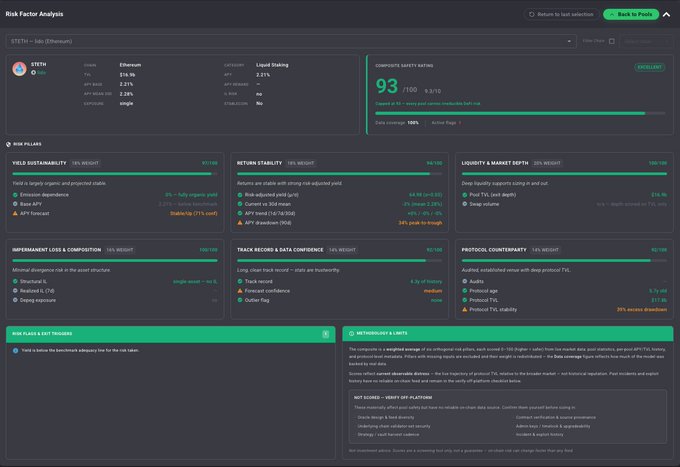Click the neutral icon beside Realized IL (7d)
This screenshot has width=680, height=467.
15,291
